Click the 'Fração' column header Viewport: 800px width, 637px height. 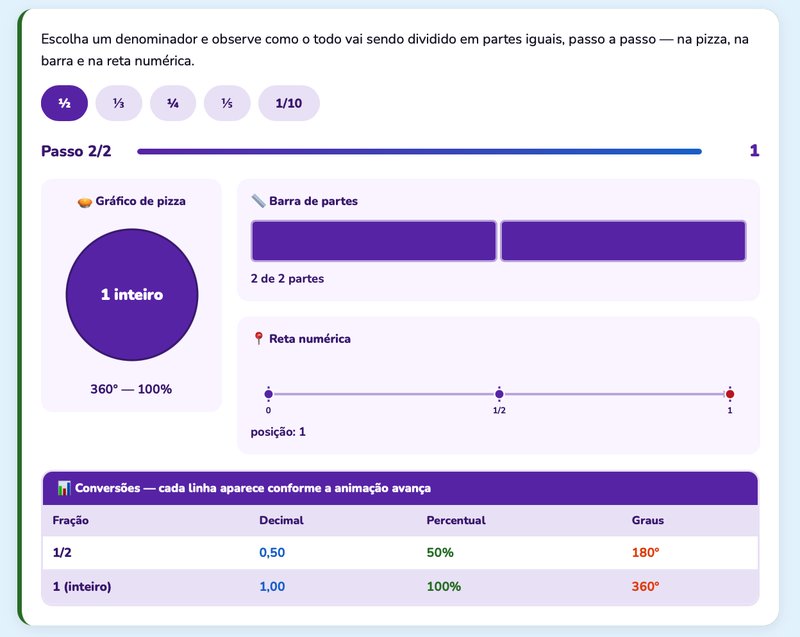pyautogui.click(x=70, y=520)
